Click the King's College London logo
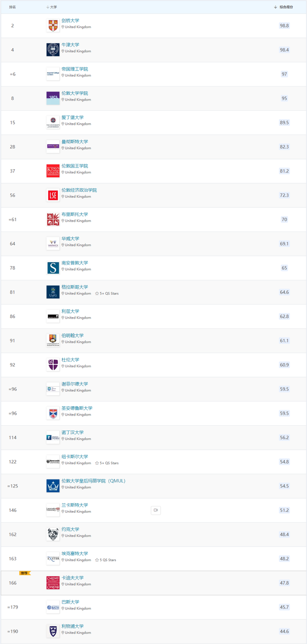Image resolution: width=307 pixels, height=644 pixels. (x=53, y=171)
